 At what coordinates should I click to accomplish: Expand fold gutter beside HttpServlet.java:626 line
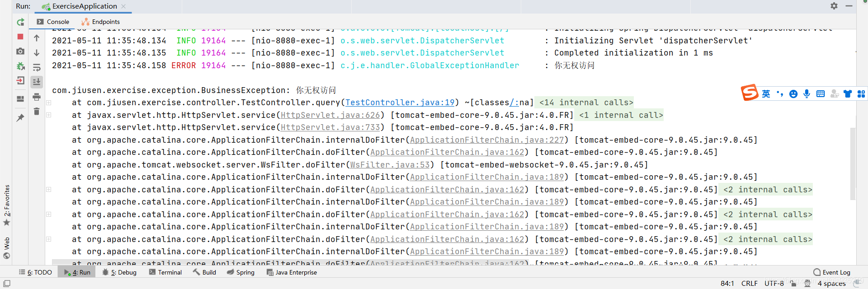[49, 115]
